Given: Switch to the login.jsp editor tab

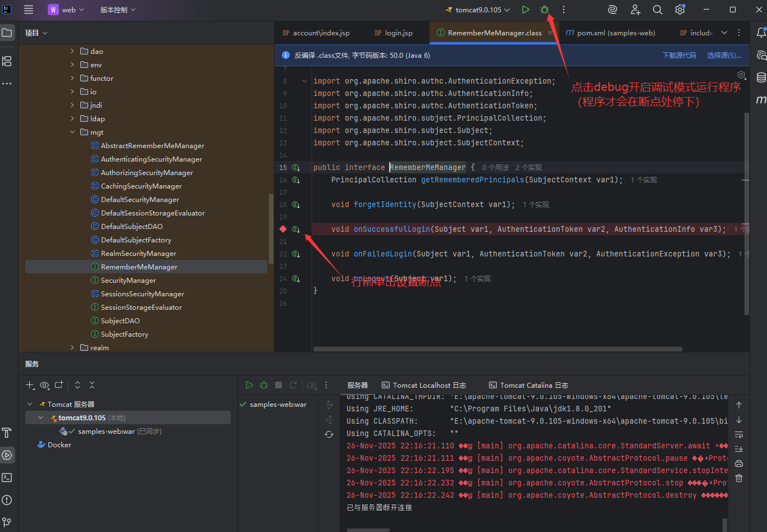Looking at the screenshot, I should (398, 33).
